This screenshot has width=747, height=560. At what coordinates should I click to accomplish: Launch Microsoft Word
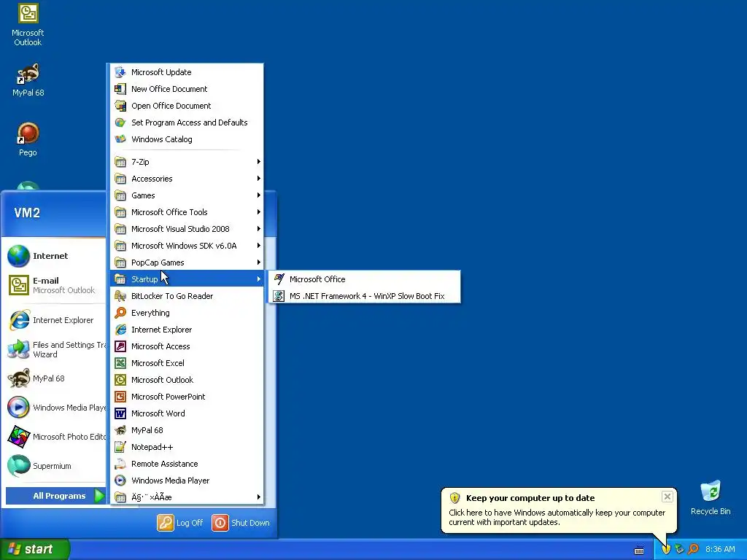point(187,413)
